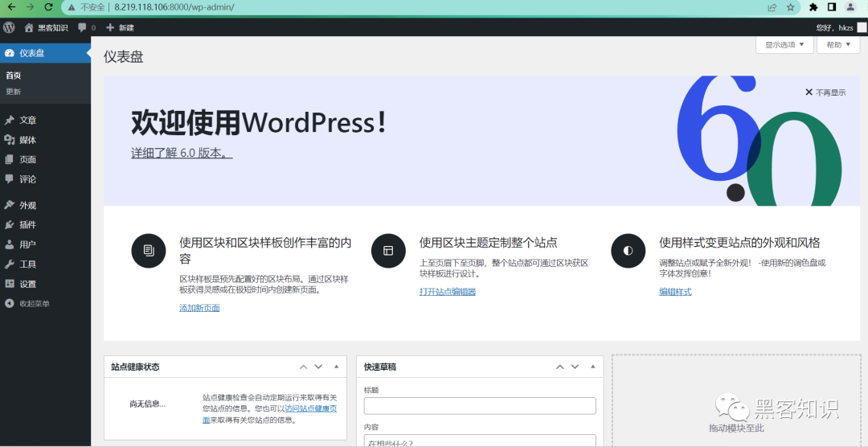The image size is (868, 447).
Task: Click the user avatar next to hkzs
Action: click(862, 27)
